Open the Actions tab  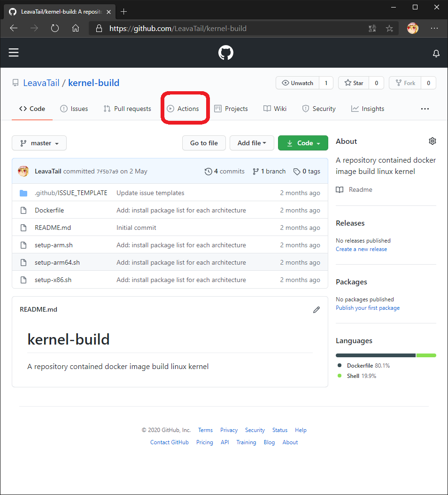coord(183,109)
